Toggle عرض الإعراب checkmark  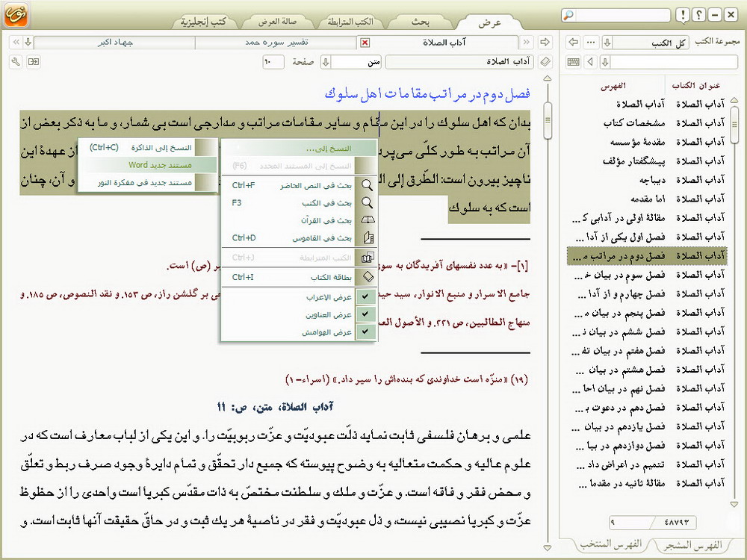[365, 296]
